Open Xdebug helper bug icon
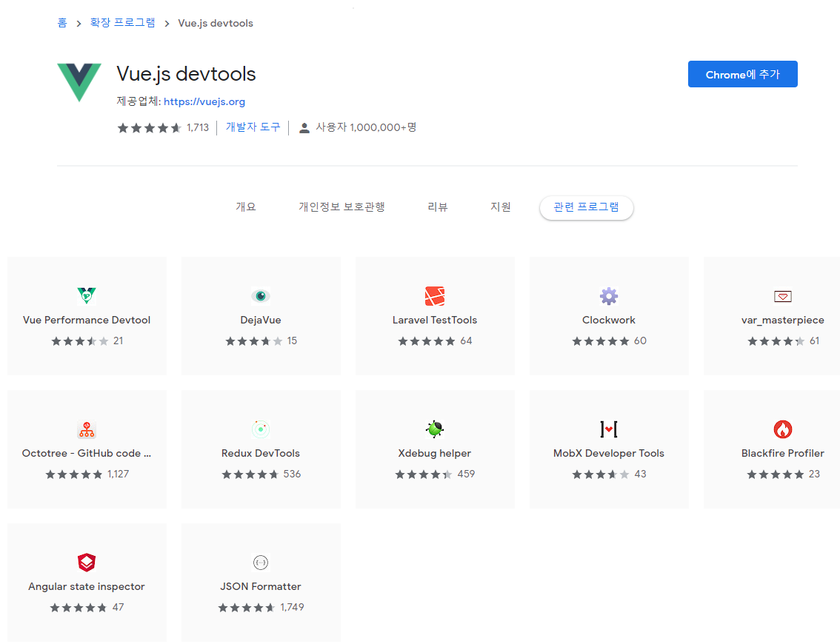This screenshot has width=840, height=644. click(x=435, y=429)
